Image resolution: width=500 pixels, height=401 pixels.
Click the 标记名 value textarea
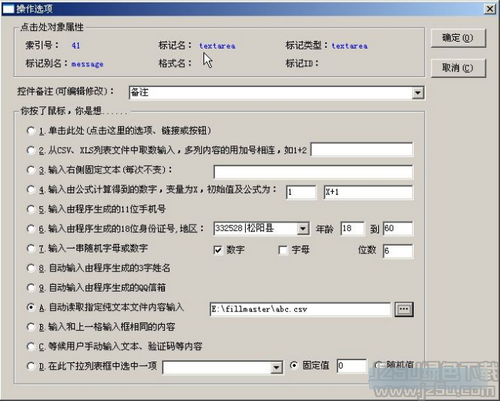click(217, 46)
